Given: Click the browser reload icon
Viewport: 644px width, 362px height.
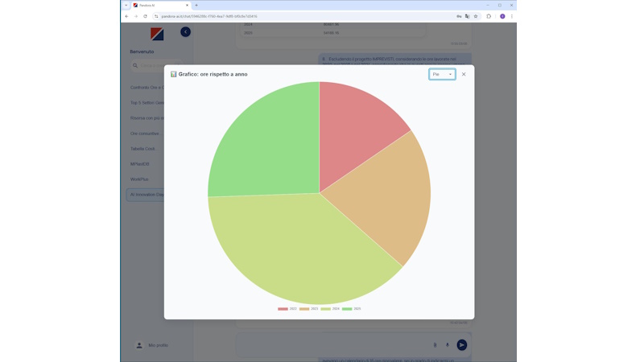Looking at the screenshot, I should 145,16.
